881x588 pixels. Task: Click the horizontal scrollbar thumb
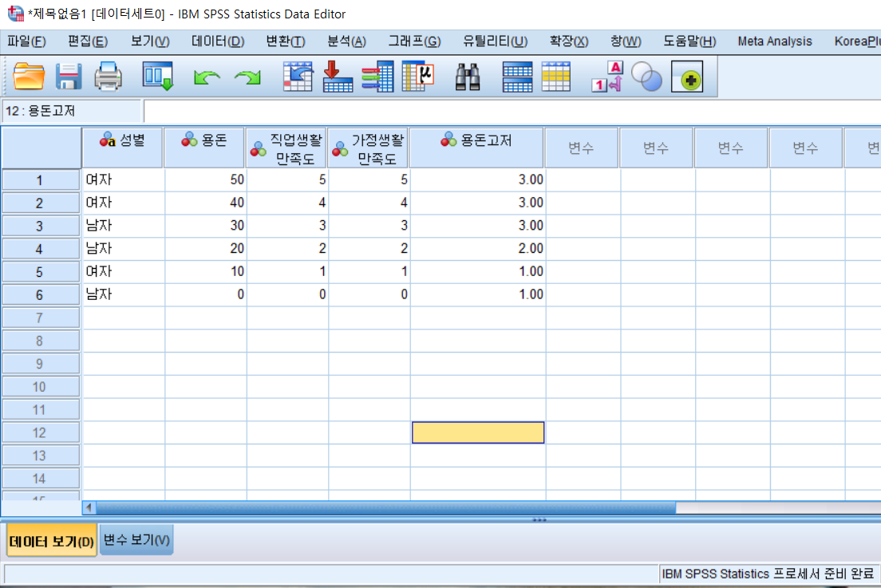pos(386,507)
